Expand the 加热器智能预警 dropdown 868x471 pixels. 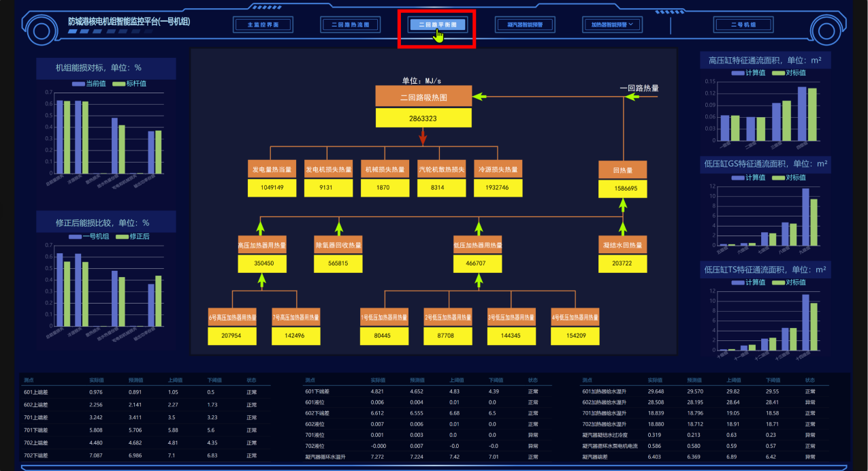pos(612,25)
